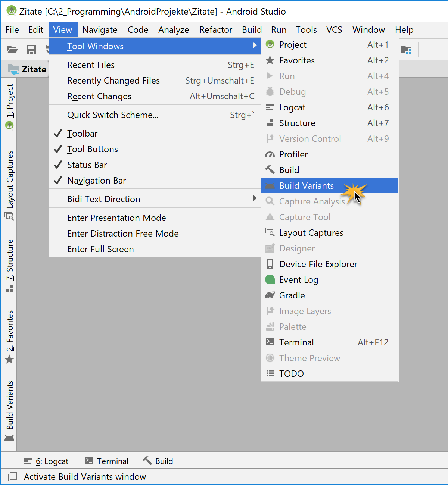Open the Terminal bottom tab

click(107, 461)
